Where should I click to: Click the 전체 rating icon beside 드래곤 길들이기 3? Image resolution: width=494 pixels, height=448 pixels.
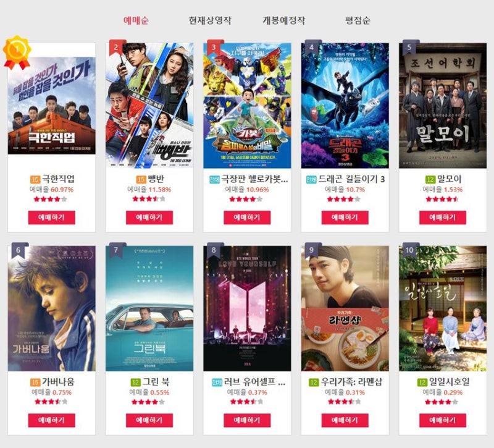311,179
